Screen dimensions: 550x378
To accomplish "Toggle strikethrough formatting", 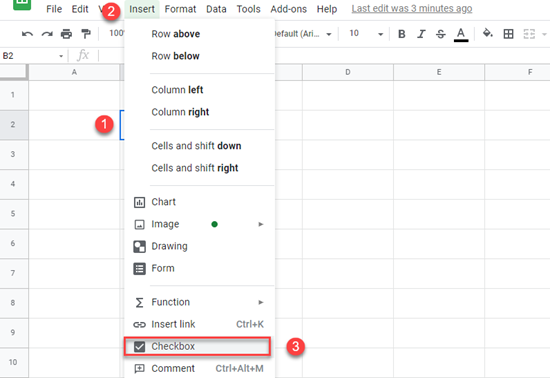I will [441, 34].
